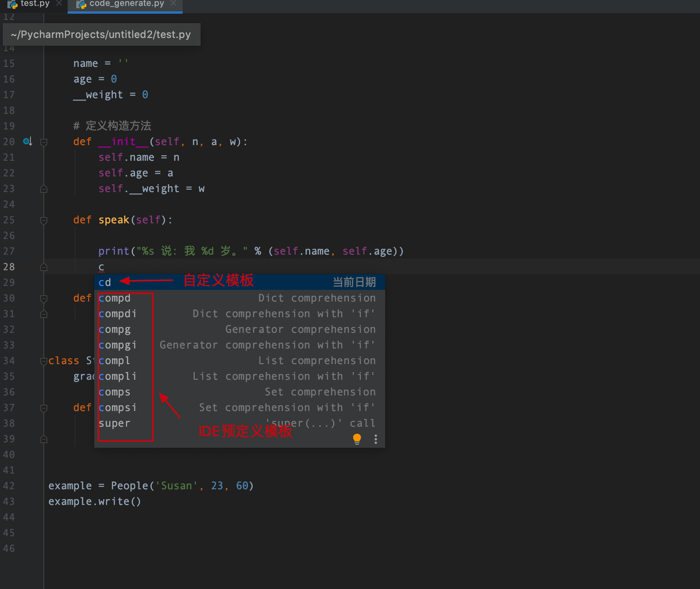This screenshot has height=589, width=700.
Task: Select the compgi completion entry
Action: click(240, 345)
